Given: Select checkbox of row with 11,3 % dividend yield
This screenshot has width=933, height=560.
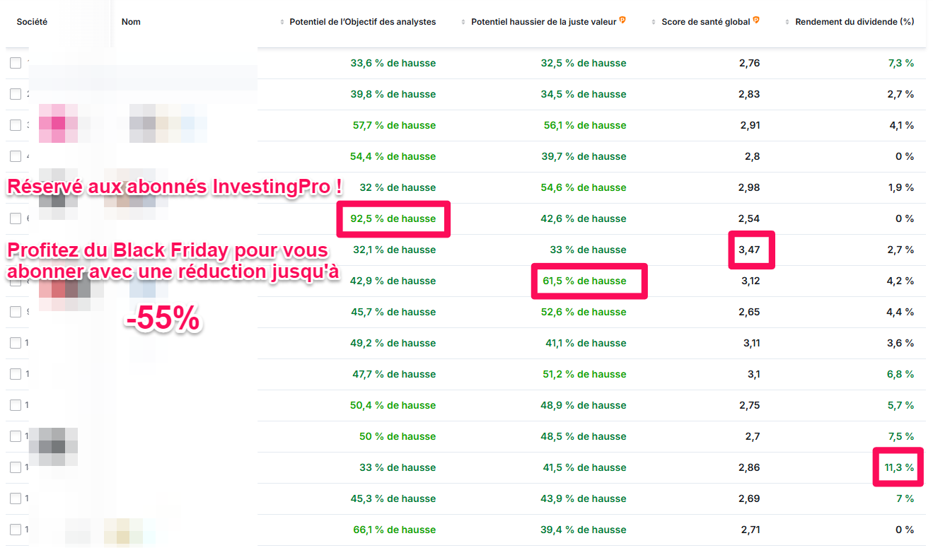Looking at the screenshot, I should (x=16, y=467).
